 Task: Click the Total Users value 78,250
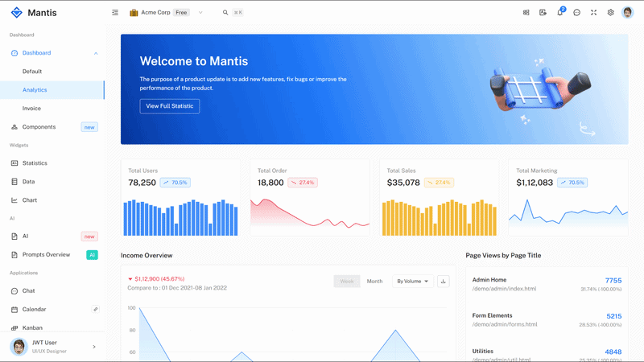(x=142, y=183)
